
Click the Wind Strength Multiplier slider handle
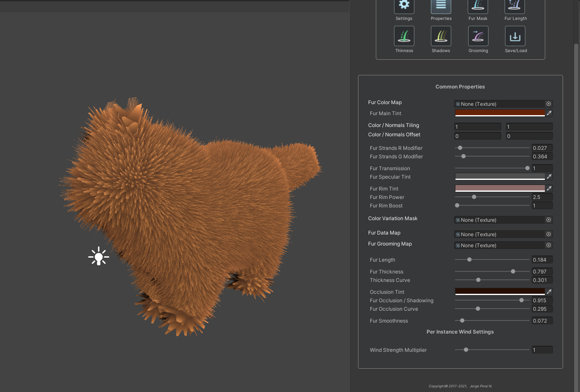coord(466,350)
